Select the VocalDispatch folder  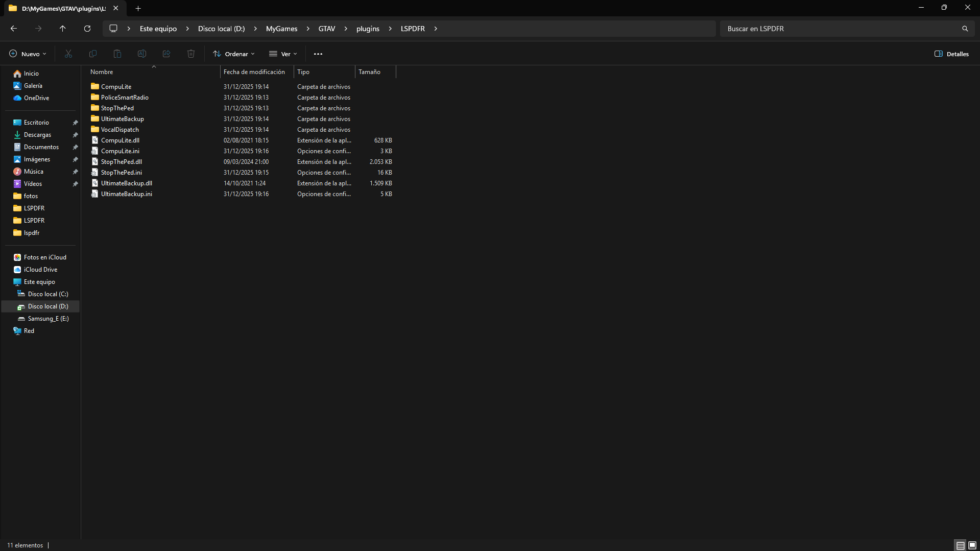[119, 130]
